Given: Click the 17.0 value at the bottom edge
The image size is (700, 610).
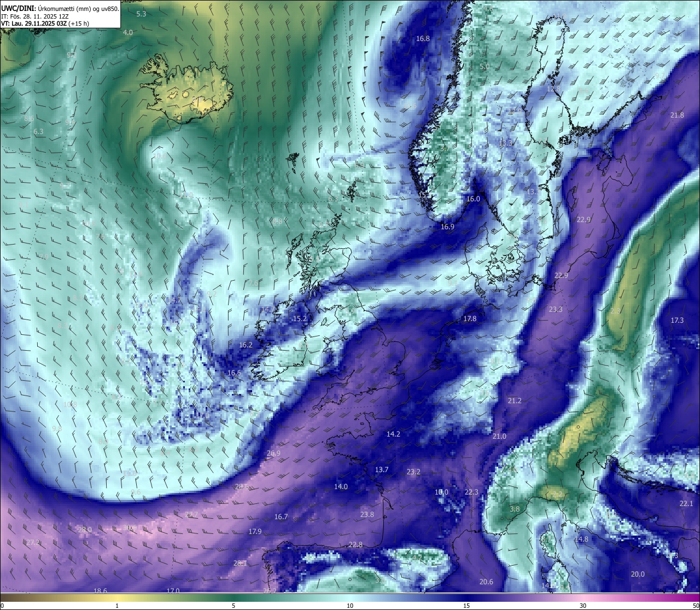Looking at the screenshot, I should tap(173, 591).
